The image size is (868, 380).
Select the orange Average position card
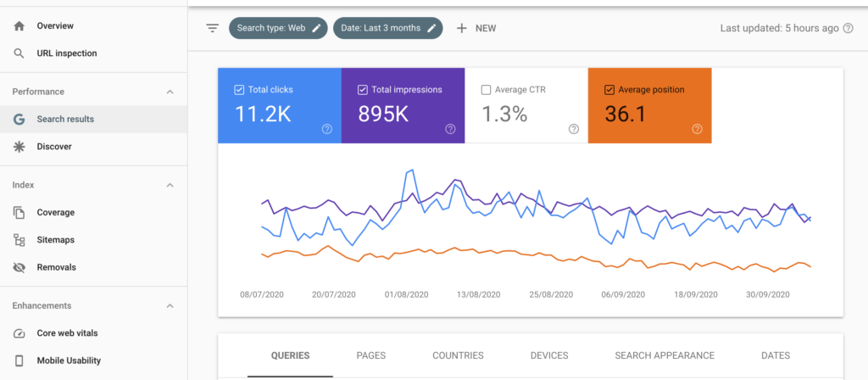click(x=650, y=106)
